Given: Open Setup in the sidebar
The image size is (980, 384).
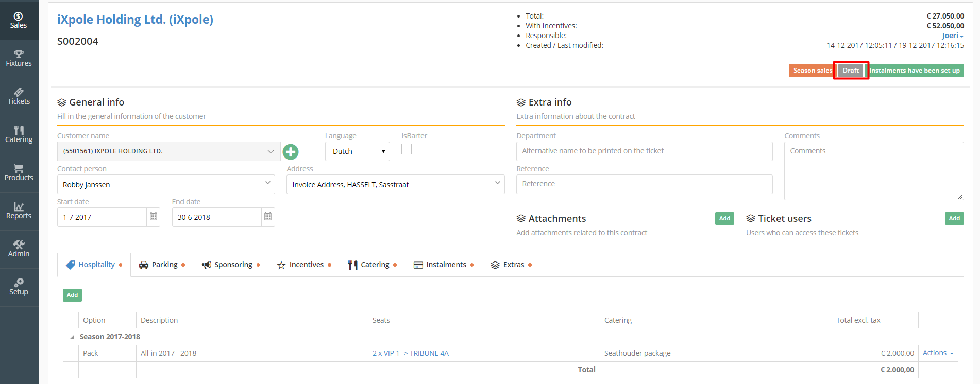Looking at the screenshot, I should pos(19,287).
